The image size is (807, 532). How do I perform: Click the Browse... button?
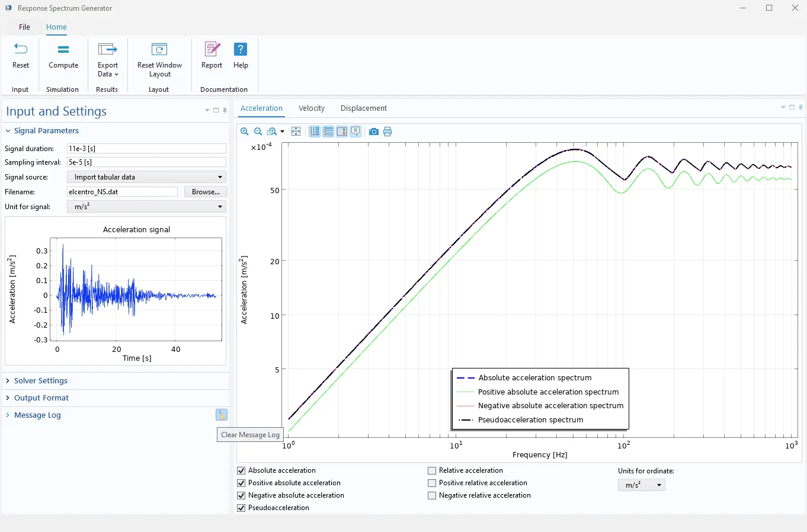click(206, 192)
